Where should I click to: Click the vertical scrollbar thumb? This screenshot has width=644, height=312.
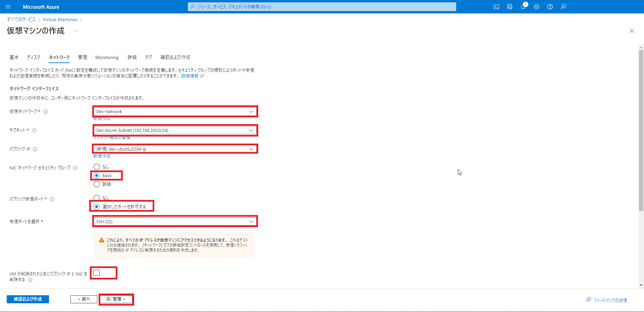point(641,131)
